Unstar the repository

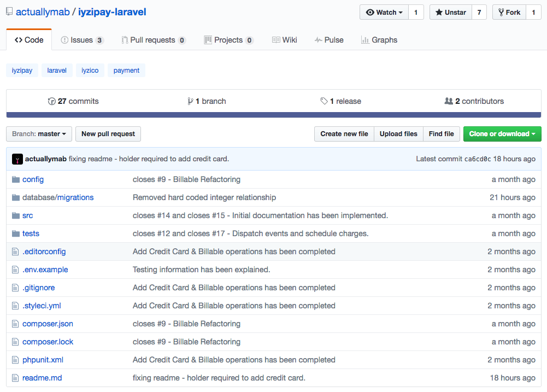(450, 12)
